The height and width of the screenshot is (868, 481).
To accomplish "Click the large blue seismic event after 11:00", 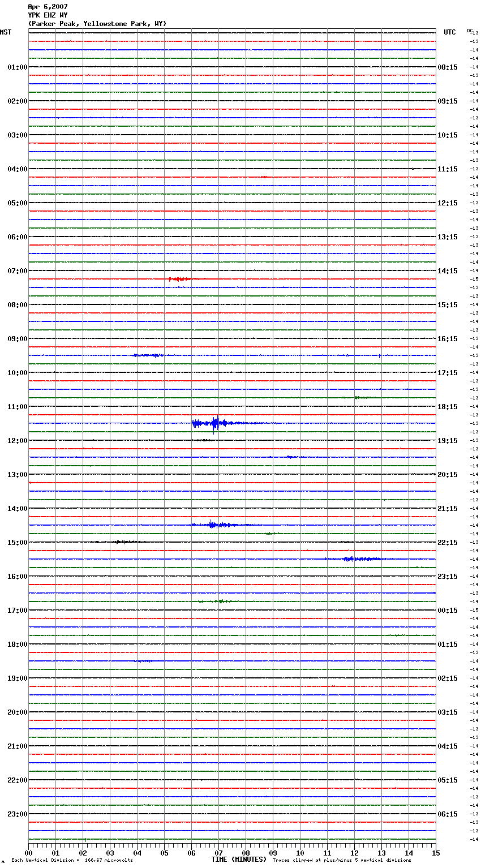I will 215,423.
